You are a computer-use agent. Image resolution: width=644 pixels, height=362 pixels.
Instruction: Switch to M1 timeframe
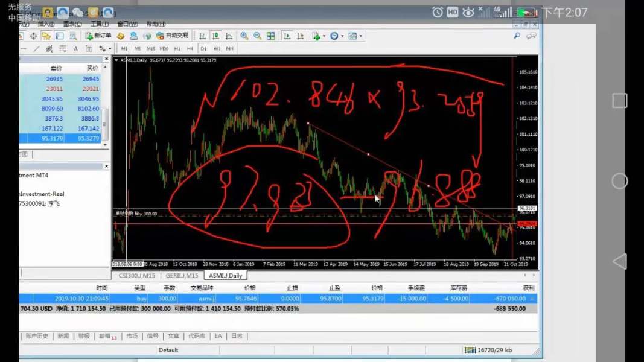point(124,49)
